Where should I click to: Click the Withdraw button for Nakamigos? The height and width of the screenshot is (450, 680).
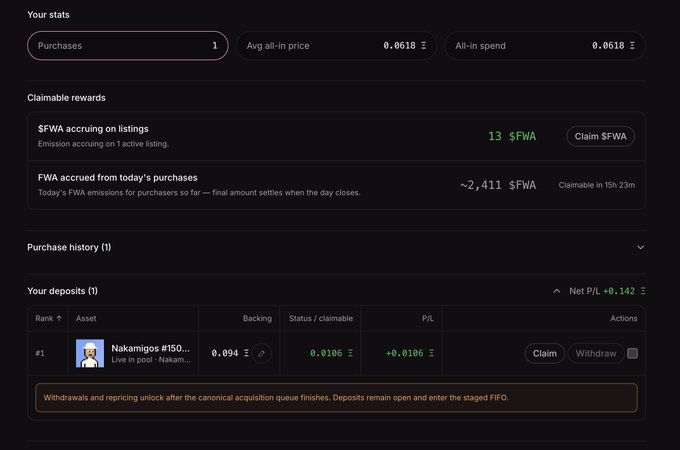click(596, 353)
